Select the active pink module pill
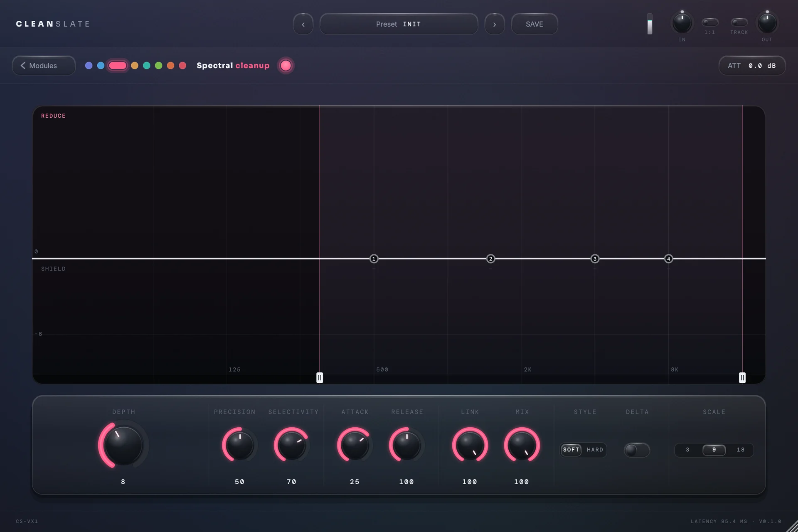 pyautogui.click(x=118, y=66)
